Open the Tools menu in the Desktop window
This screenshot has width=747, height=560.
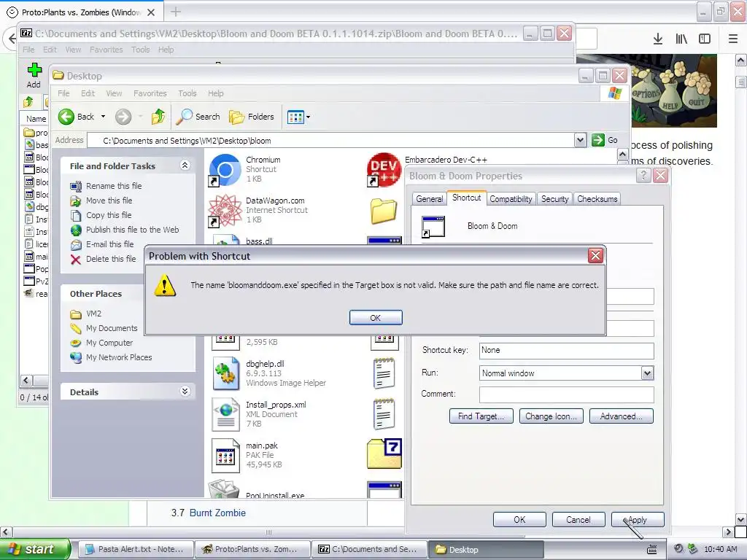click(x=187, y=93)
